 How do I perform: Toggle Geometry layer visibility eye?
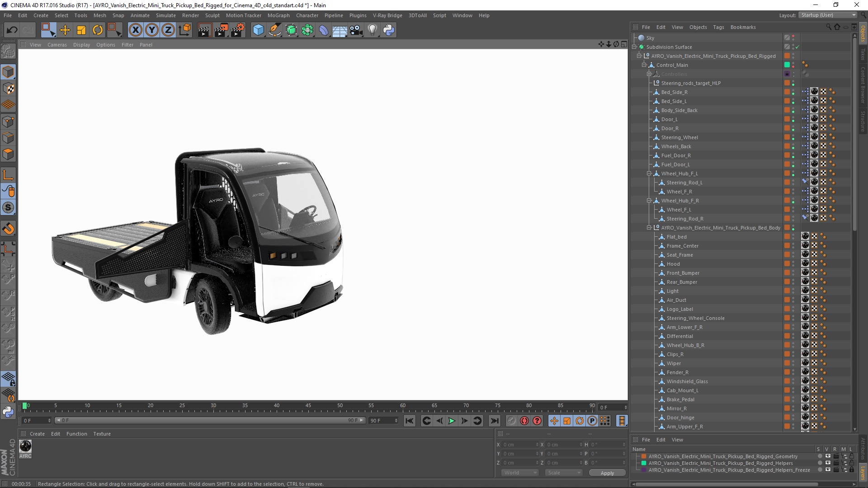(x=828, y=456)
